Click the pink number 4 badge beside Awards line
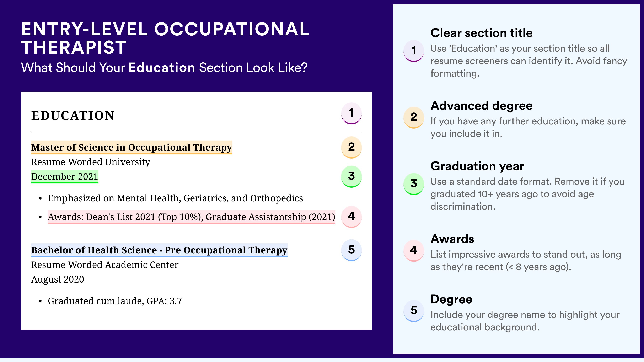Viewport: 644px width, 362px height. tap(351, 217)
